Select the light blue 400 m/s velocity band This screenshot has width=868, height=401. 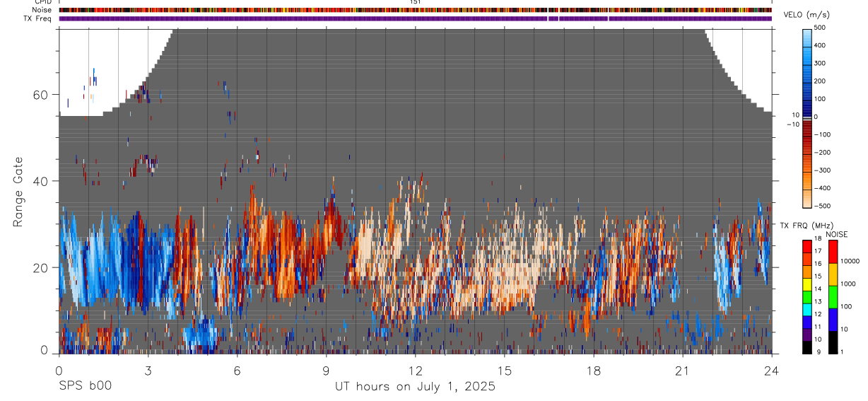coord(807,45)
